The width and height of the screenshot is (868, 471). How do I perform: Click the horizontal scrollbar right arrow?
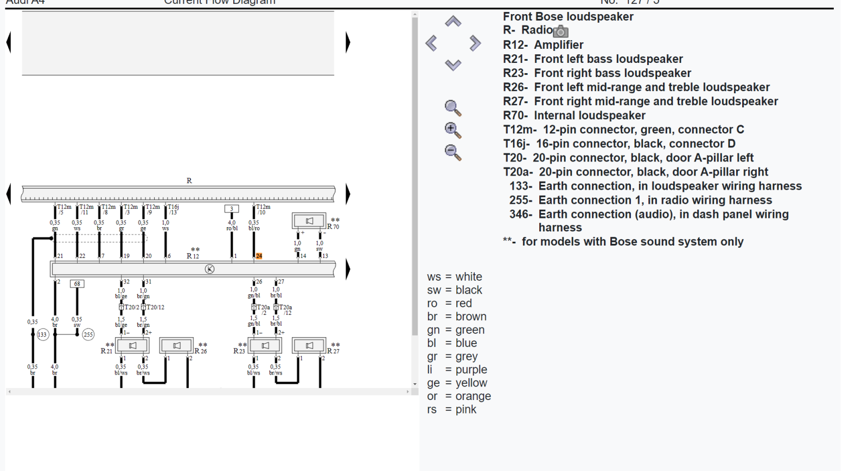[408, 391]
